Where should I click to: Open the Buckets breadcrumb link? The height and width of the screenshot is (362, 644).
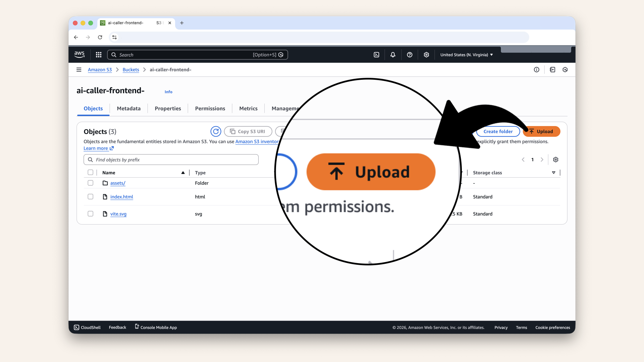tap(131, 70)
